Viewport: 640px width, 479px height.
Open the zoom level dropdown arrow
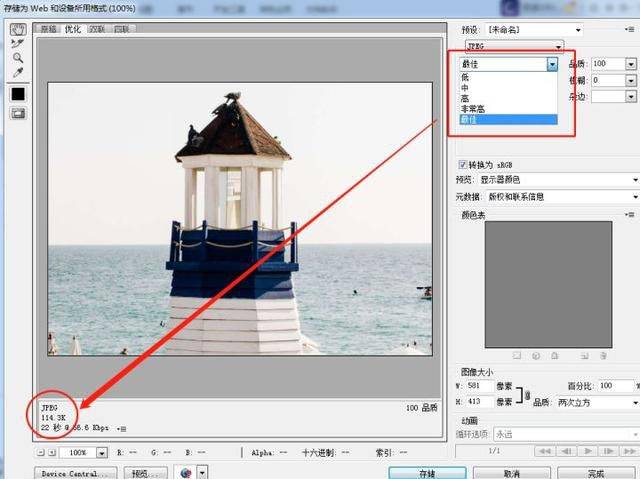(x=102, y=452)
